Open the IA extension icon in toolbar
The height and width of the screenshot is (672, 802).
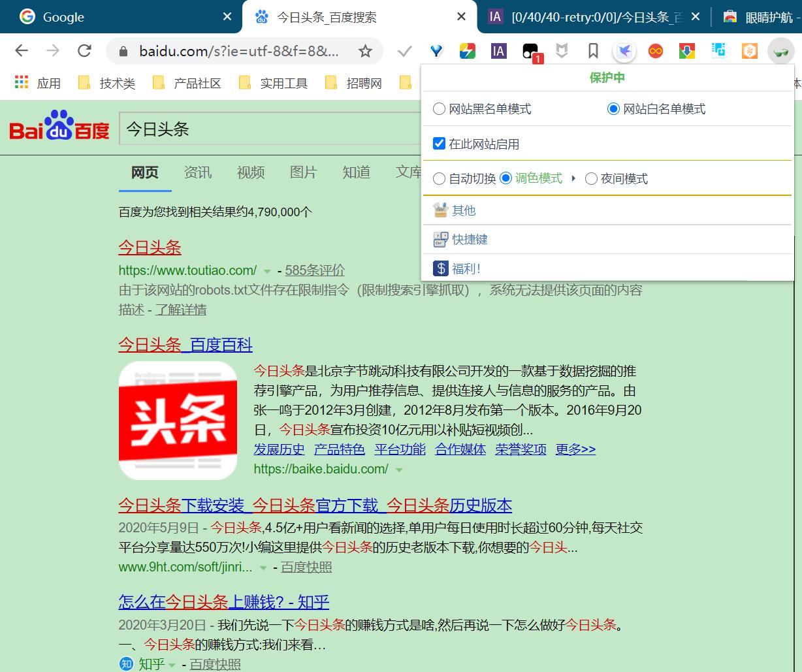(x=498, y=50)
